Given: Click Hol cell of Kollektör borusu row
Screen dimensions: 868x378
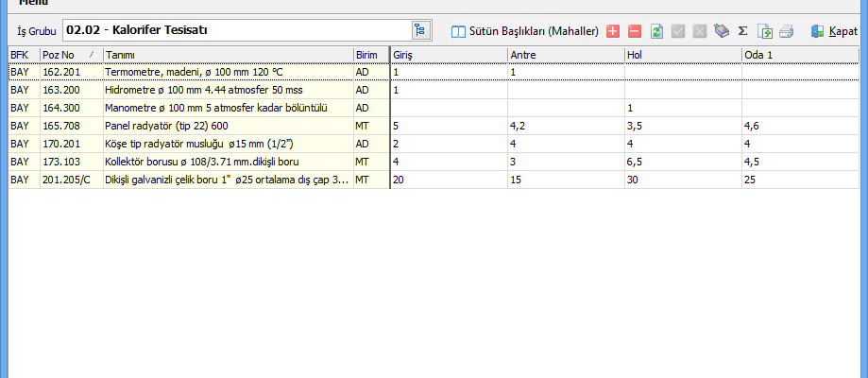Looking at the screenshot, I should click(682, 161).
